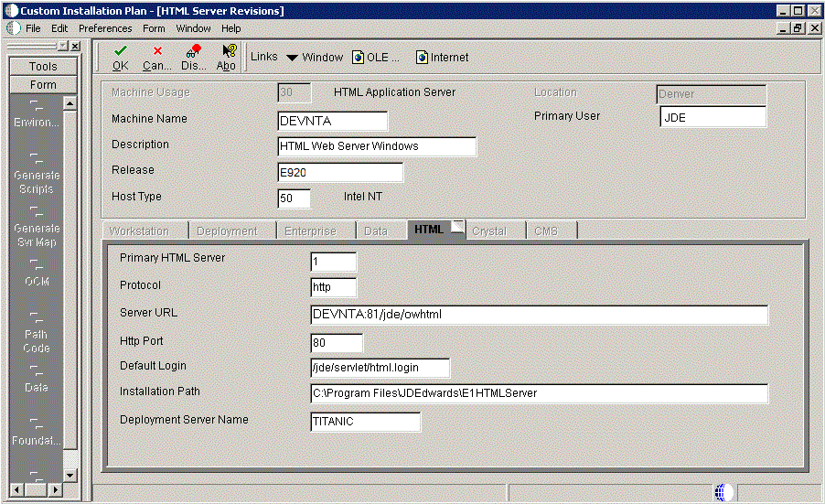
Task: Open the File menu
Action: [x=33, y=28]
